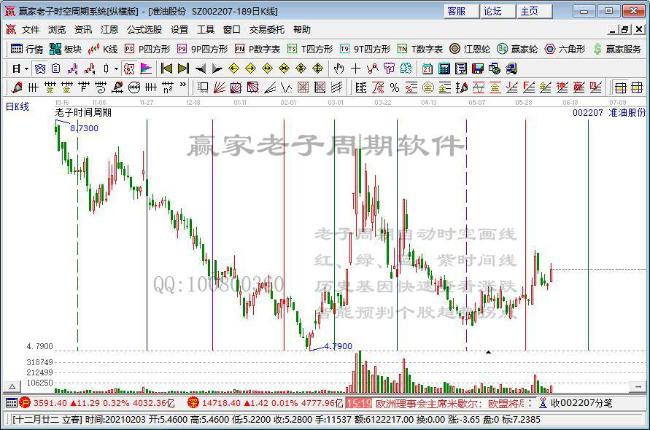Open 赢家服务 service
This screenshot has height=430, width=650.
pos(617,49)
